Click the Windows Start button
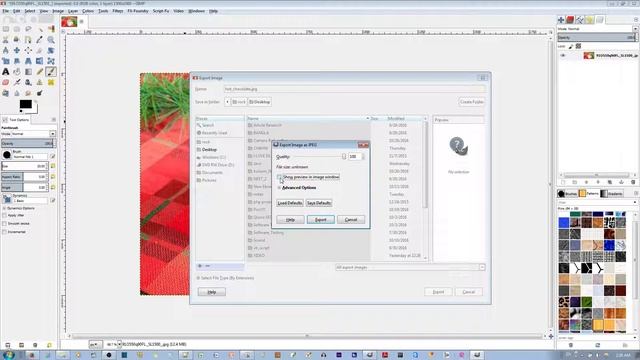 tap(8, 355)
